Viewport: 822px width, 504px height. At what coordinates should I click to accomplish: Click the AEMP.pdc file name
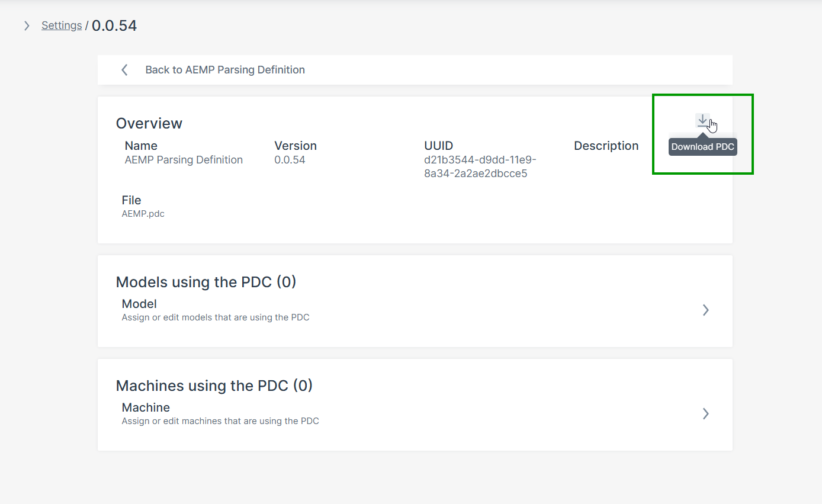(143, 214)
